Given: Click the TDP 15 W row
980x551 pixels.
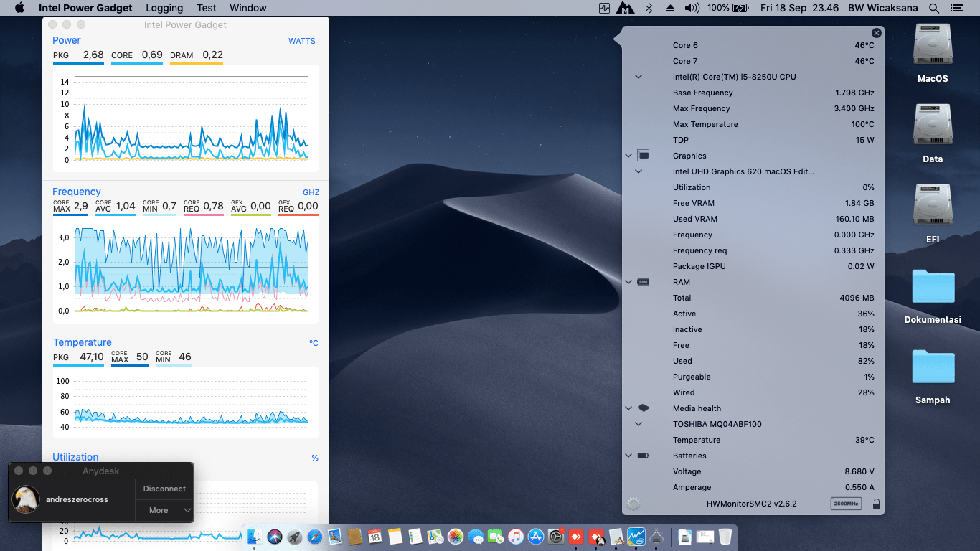Looking at the screenshot, I should point(753,140).
